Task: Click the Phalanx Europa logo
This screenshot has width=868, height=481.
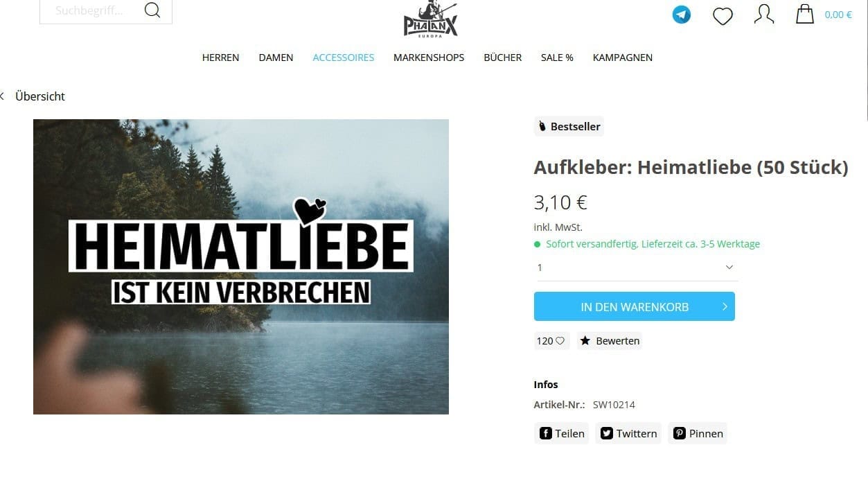Action: (x=431, y=19)
